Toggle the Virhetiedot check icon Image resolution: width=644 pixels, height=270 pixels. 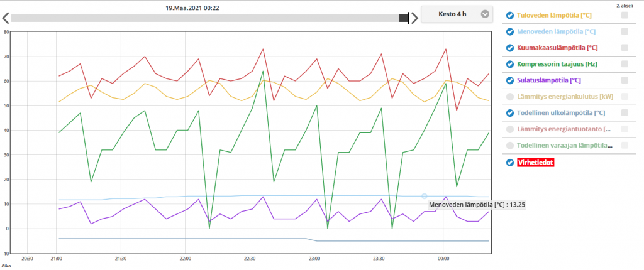point(510,163)
